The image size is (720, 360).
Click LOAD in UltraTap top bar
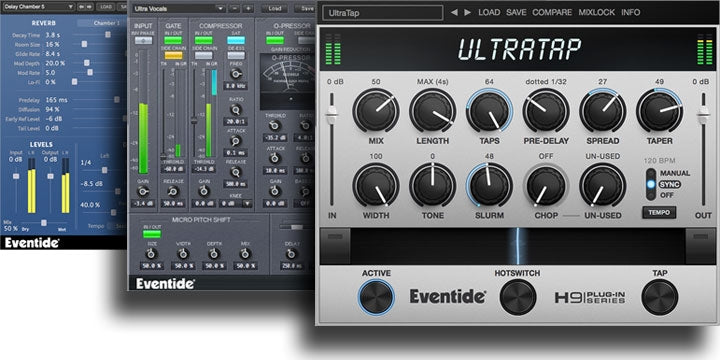489,12
